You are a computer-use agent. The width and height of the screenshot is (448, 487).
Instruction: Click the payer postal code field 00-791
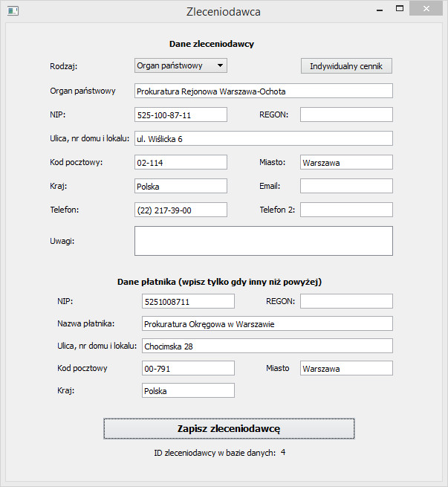click(x=188, y=368)
